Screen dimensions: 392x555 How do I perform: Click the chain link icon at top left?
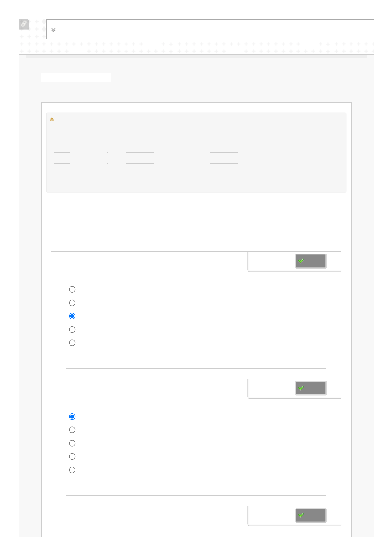pos(24,24)
